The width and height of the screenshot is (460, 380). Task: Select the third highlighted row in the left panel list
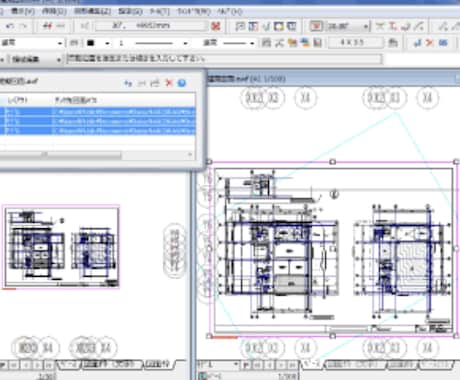(98, 130)
